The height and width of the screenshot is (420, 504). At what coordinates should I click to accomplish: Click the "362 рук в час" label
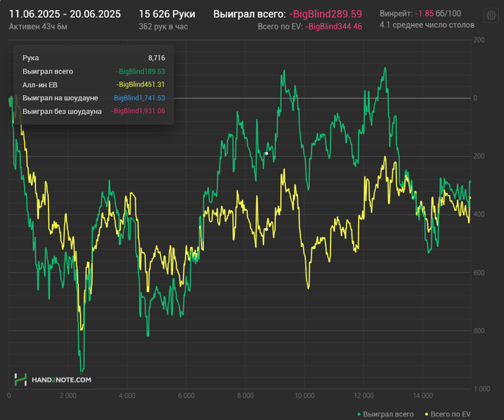click(163, 26)
